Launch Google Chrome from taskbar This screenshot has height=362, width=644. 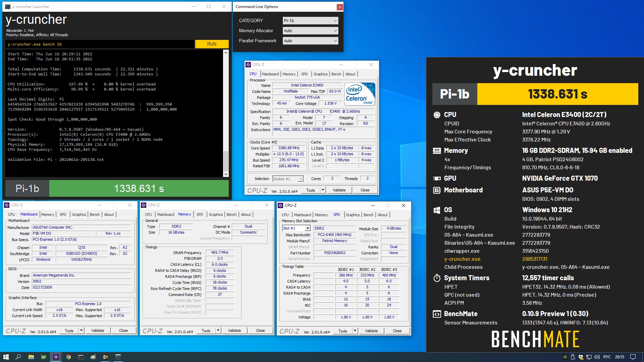68,357
